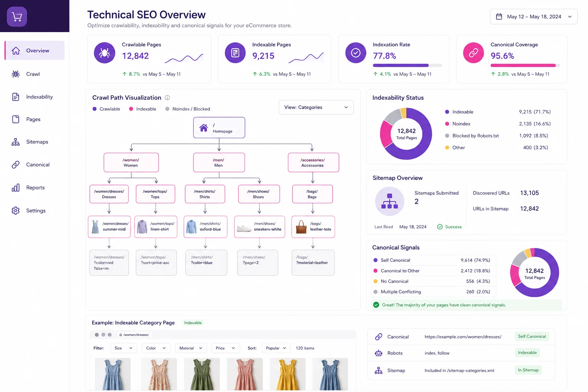588x392 pixels.
Task: Click the green Success check icon
Action: (440, 227)
